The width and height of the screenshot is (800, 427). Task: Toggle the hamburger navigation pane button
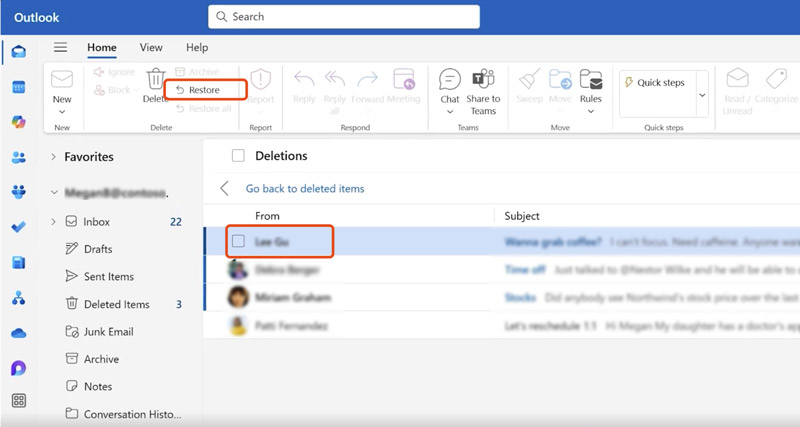coord(61,47)
